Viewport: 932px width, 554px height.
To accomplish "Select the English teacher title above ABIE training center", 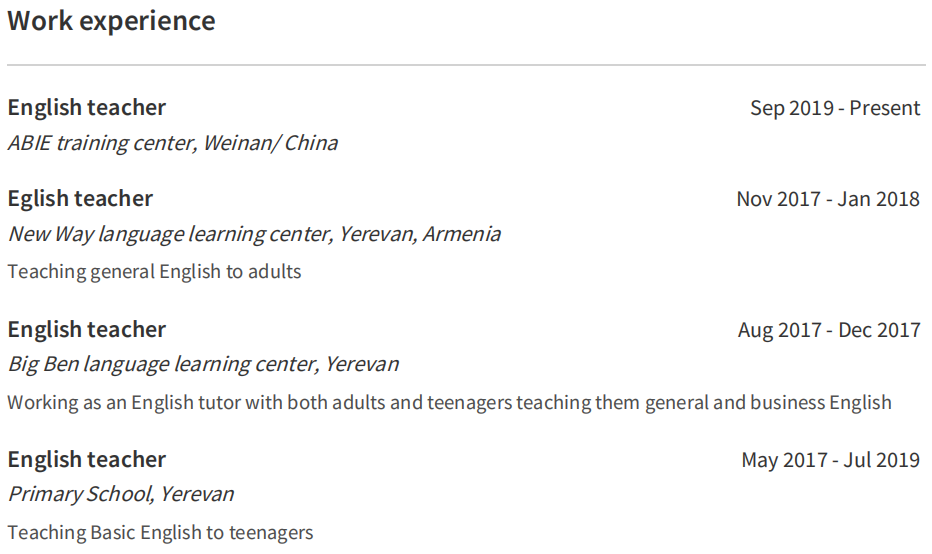I will (87, 108).
